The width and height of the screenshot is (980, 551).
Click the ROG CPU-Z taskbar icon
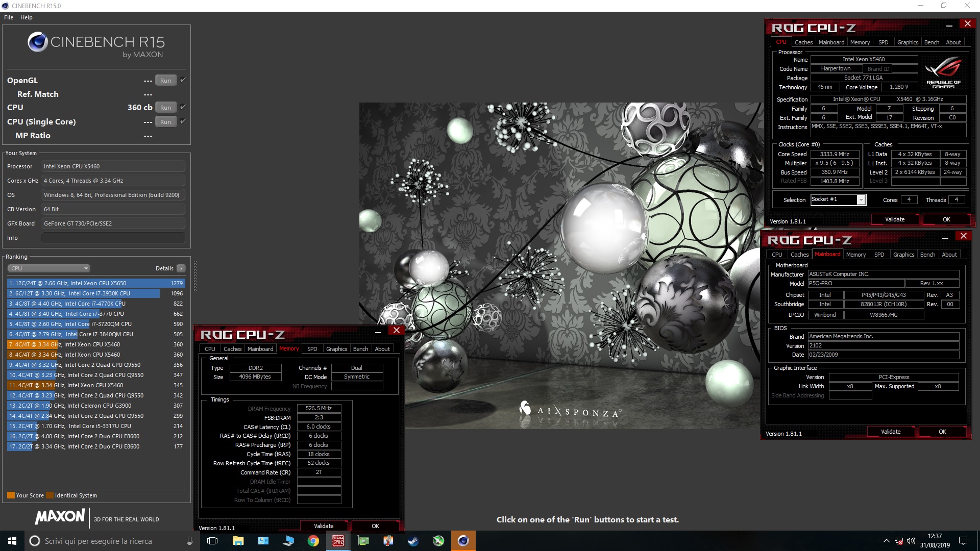(x=338, y=541)
